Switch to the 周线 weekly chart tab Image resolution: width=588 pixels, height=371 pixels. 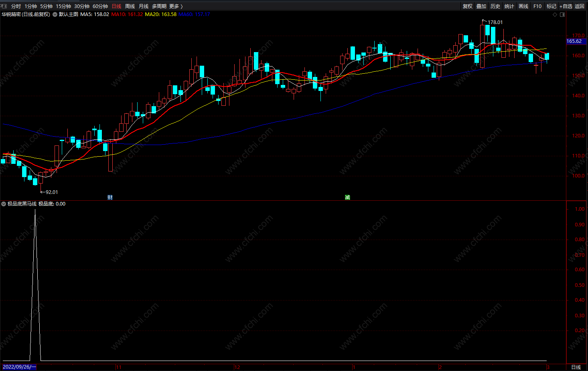click(x=130, y=6)
